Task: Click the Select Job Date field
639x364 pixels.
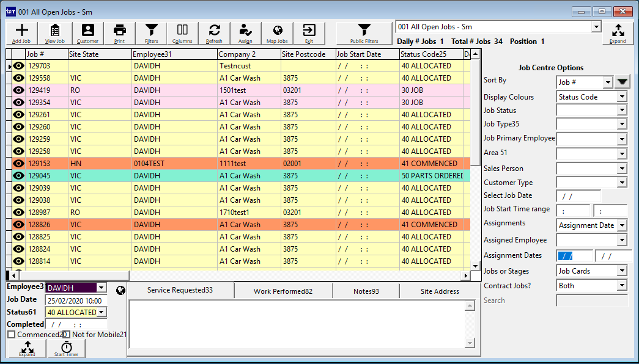Action: (577, 196)
